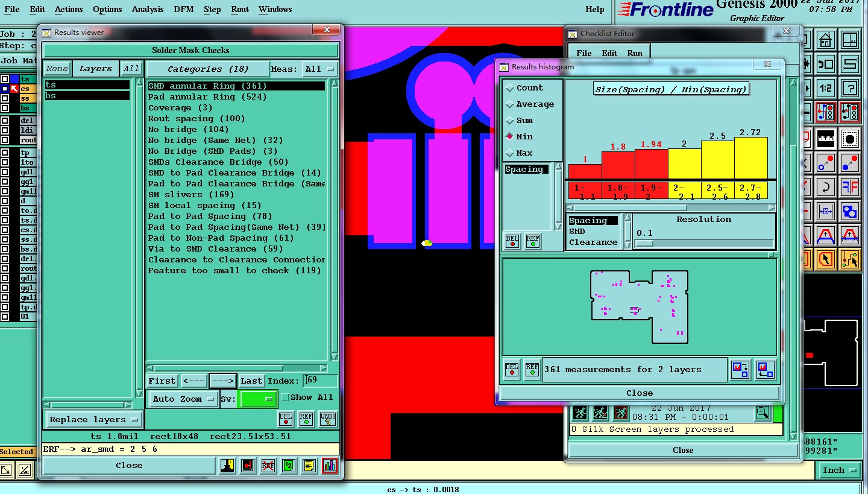Screen dimensions: 868x494
Task: Toggle the drl layer checkbox in layer list
Action: (5, 121)
